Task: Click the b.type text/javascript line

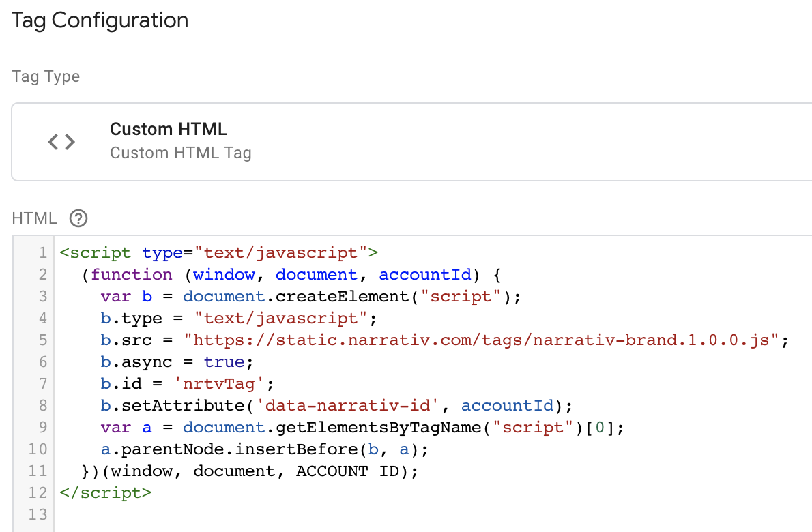Action: 239,318
